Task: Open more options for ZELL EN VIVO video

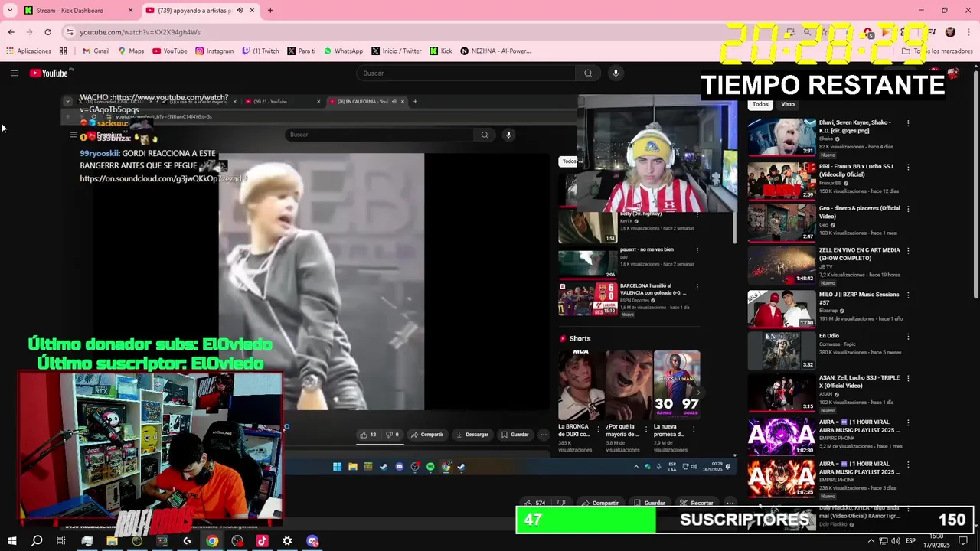Action: pos(908,251)
